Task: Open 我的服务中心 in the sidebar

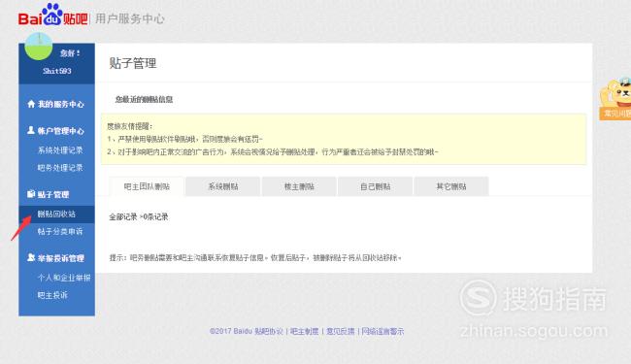Action: pos(61,104)
